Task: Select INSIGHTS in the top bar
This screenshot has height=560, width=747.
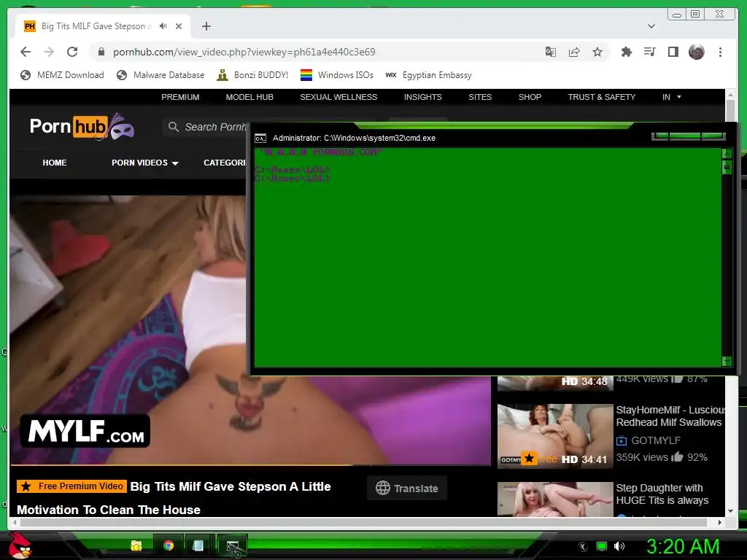Action: [x=422, y=97]
